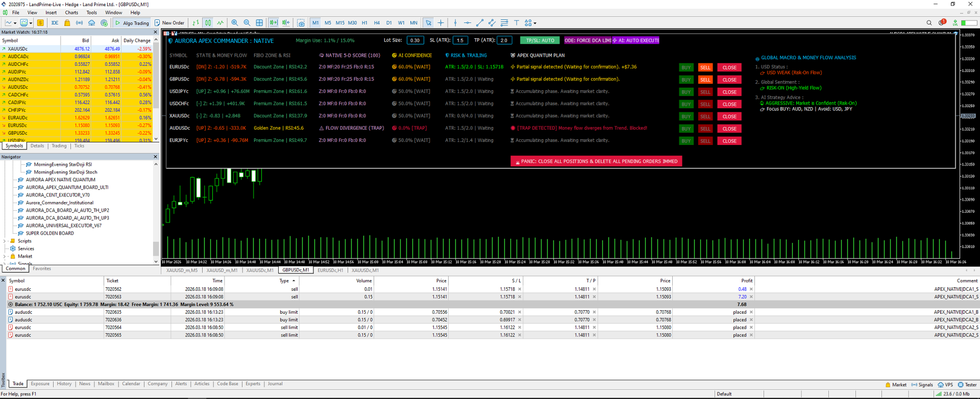This screenshot has width=980, height=399.
Task: Toggle the TP/SL: AUTO mode button
Action: point(540,40)
